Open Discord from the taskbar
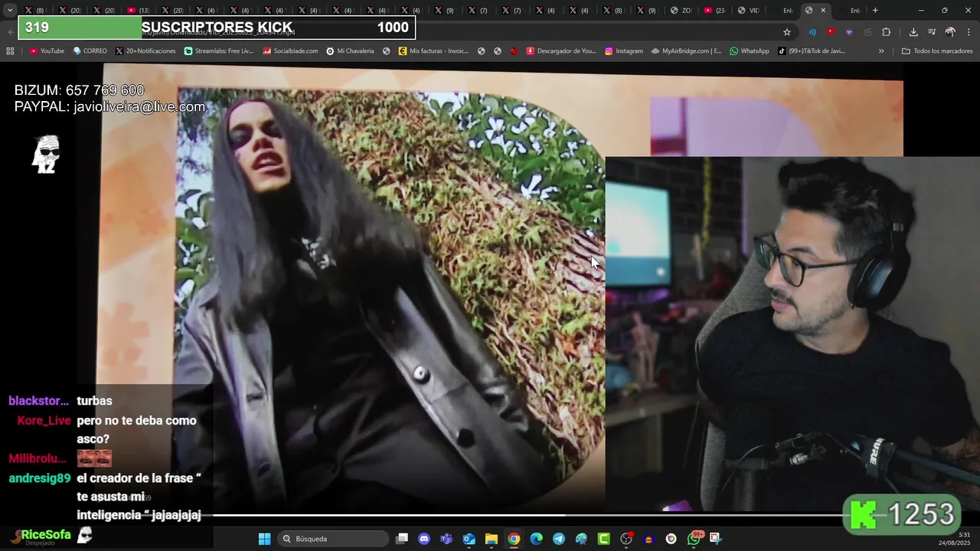The width and height of the screenshot is (980, 551). 424,539
